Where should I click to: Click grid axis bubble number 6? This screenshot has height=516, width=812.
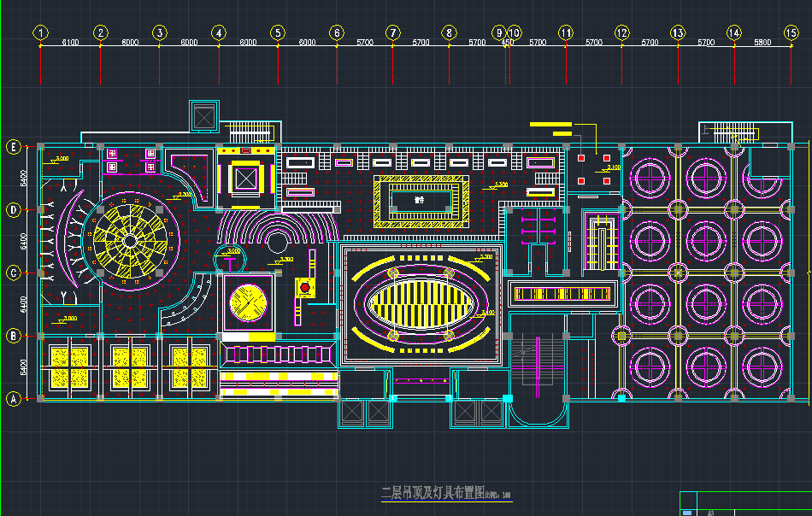coord(337,32)
